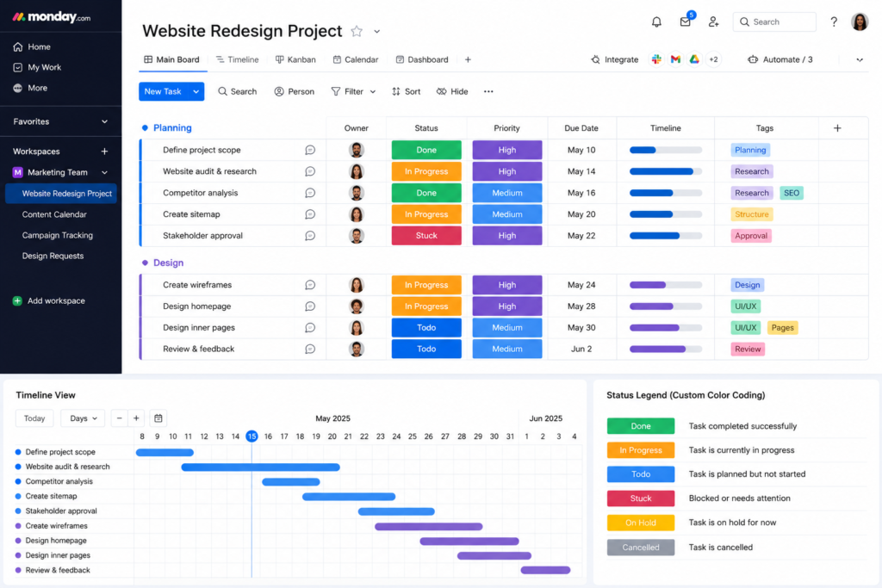882x588 pixels.
Task: Open the New Task dropdown arrow
Action: click(196, 91)
